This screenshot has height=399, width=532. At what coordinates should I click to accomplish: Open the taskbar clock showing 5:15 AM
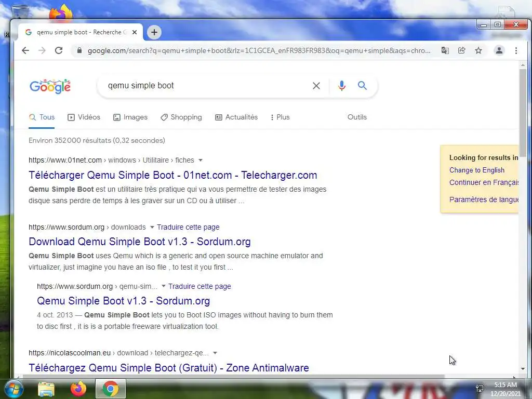(x=505, y=385)
